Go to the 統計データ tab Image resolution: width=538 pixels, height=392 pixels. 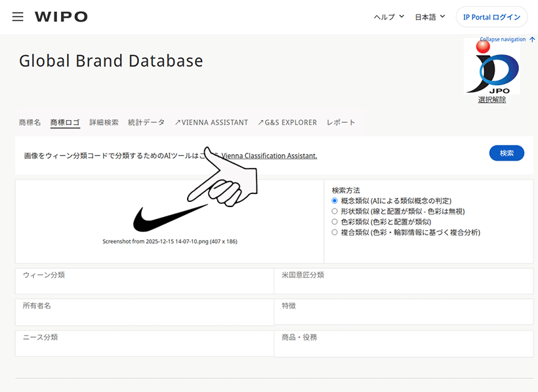click(146, 123)
